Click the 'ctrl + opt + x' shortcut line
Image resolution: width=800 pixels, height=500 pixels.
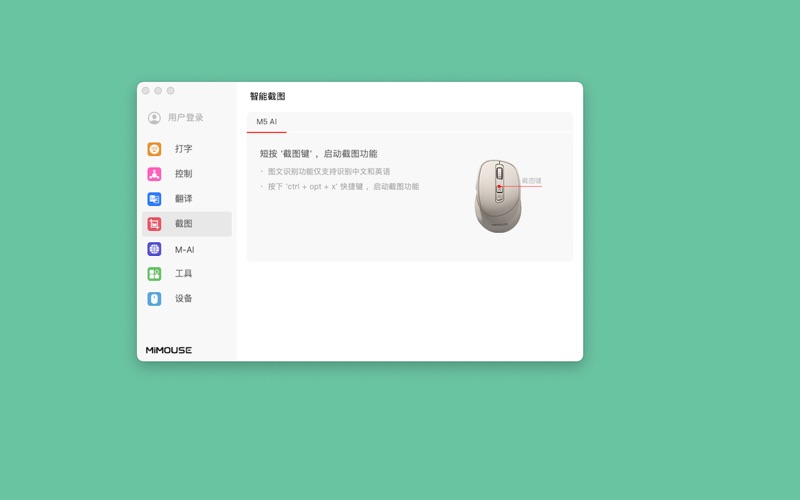[343, 187]
